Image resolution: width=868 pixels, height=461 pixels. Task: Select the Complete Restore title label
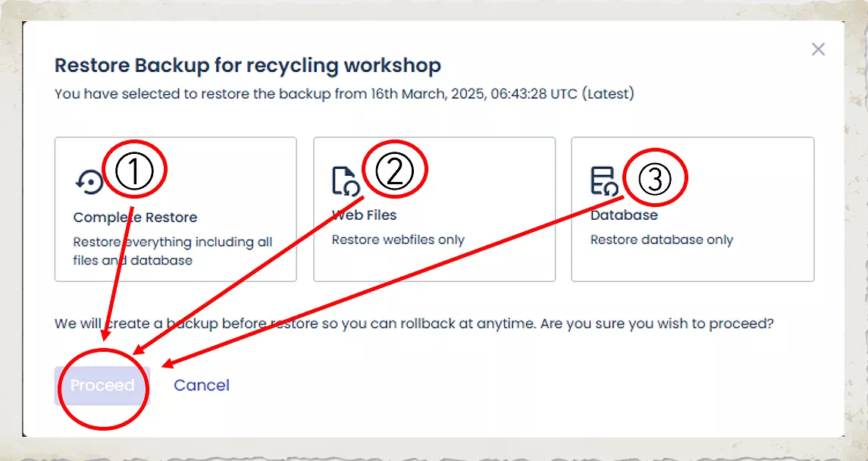click(x=135, y=218)
